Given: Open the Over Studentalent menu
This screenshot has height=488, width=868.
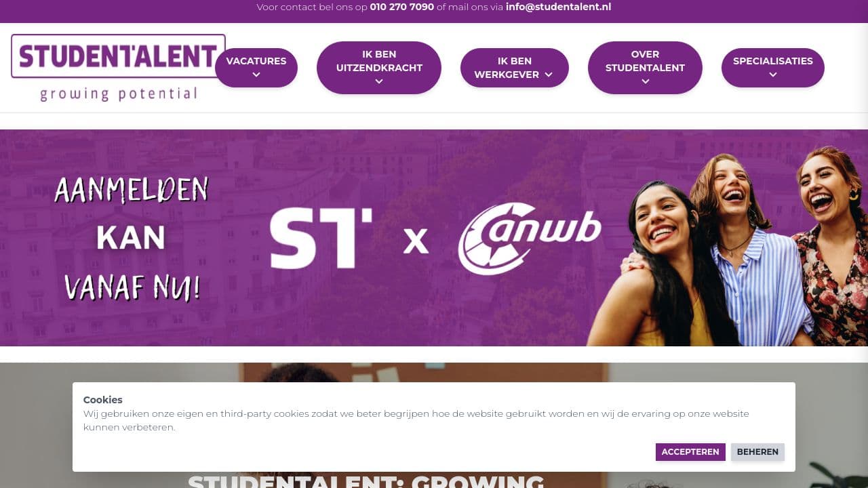Looking at the screenshot, I should (645, 68).
